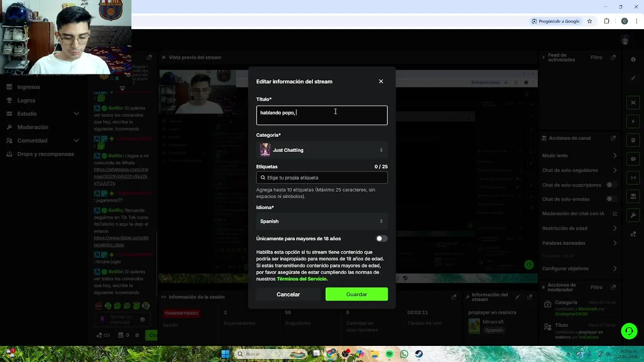644x362 pixels.
Task: Open chat settings gear icon
Action: tap(137, 335)
